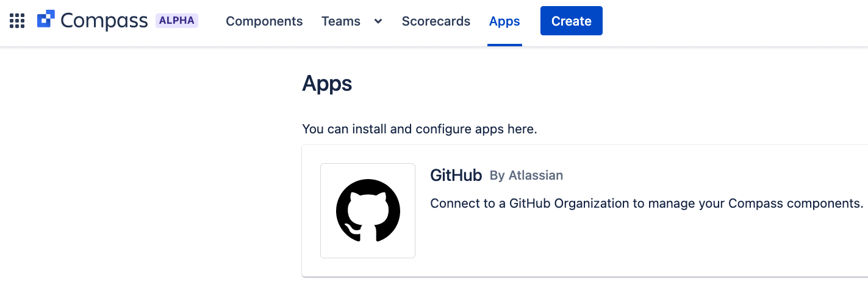
Task: Switch to the Scorecards tab
Action: click(x=436, y=21)
